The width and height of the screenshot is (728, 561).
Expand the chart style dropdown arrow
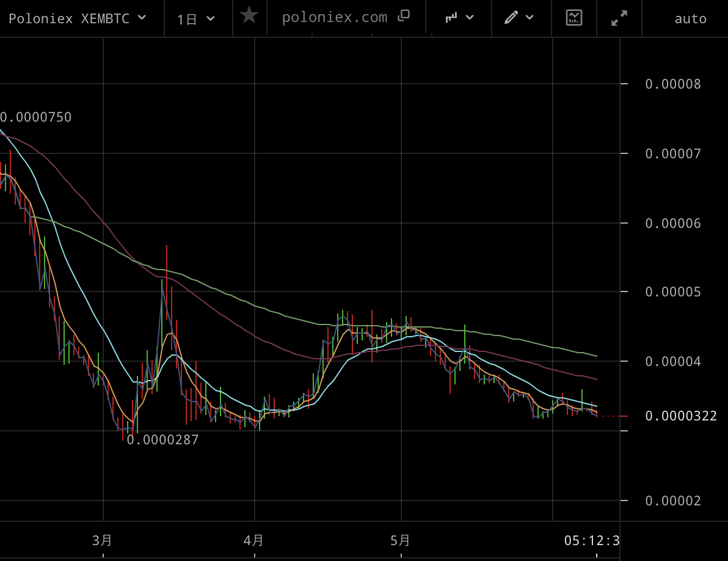[x=470, y=18]
